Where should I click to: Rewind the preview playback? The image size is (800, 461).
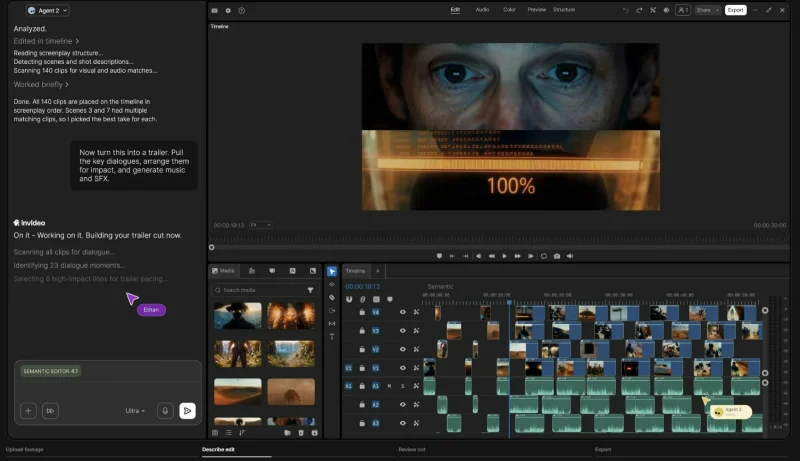491,256
